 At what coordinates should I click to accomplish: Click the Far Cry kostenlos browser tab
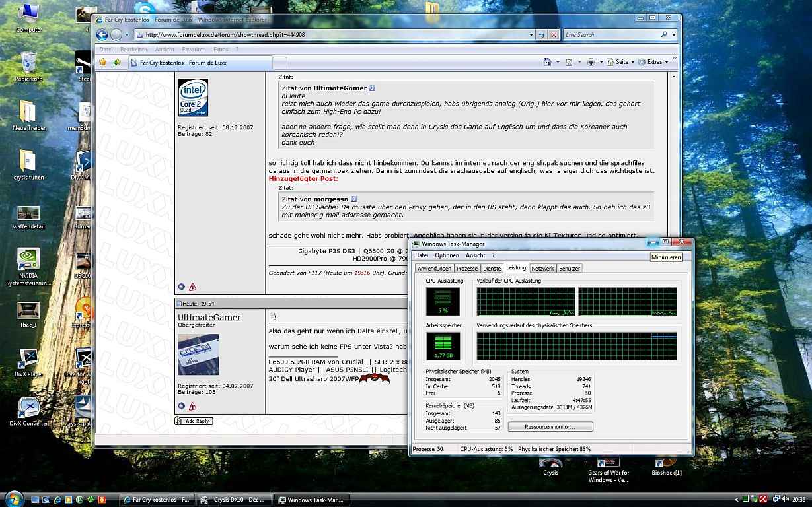[200, 63]
